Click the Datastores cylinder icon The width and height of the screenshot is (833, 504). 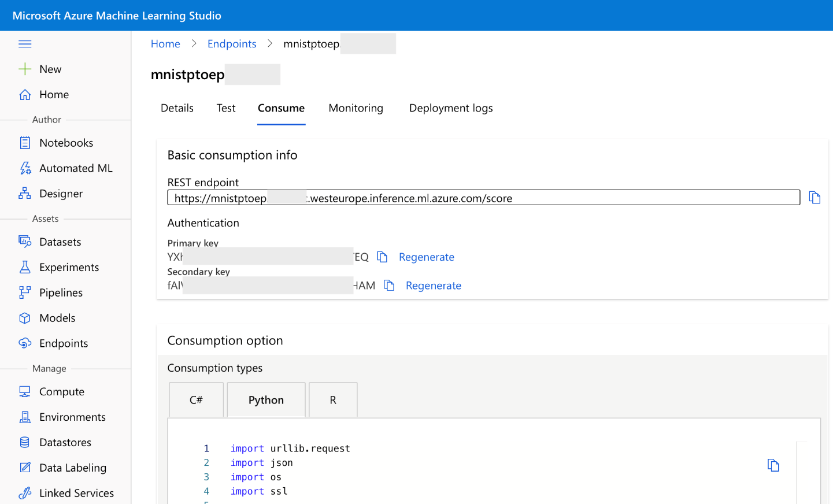point(25,442)
